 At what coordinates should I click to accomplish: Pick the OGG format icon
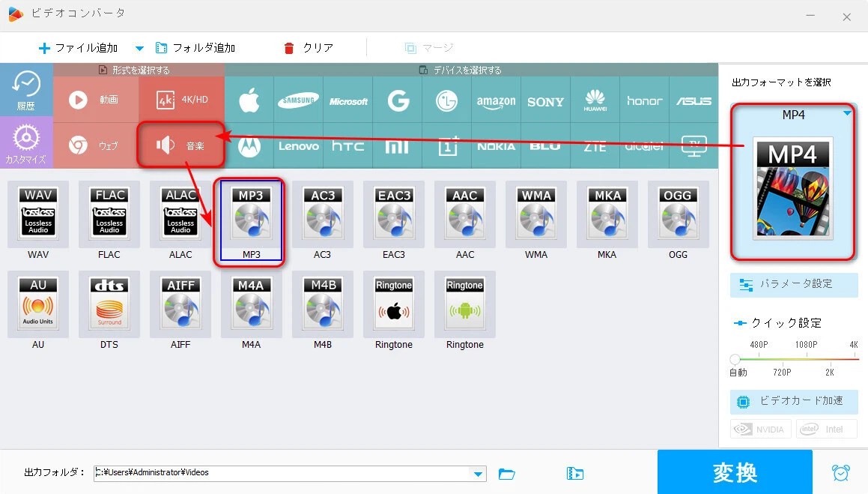click(678, 214)
